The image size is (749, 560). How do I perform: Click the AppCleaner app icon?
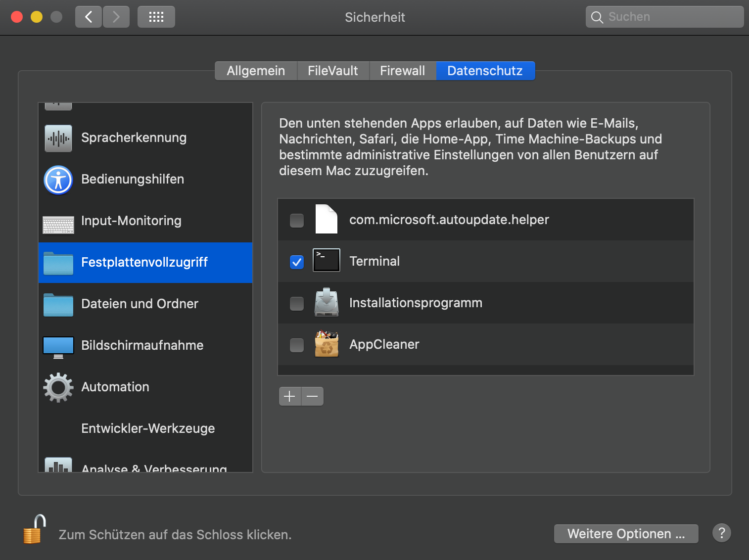point(327,344)
